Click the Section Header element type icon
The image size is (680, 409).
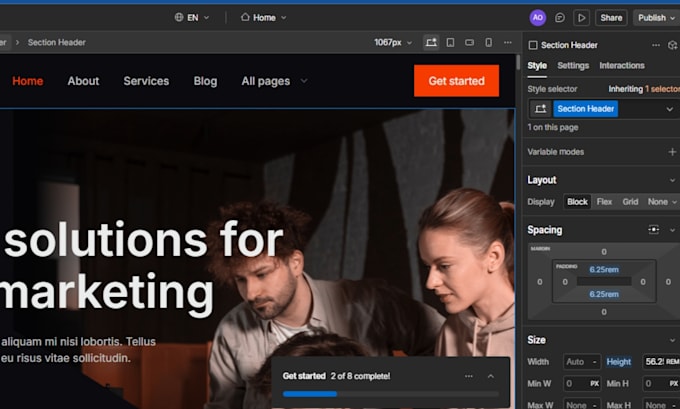pos(533,45)
